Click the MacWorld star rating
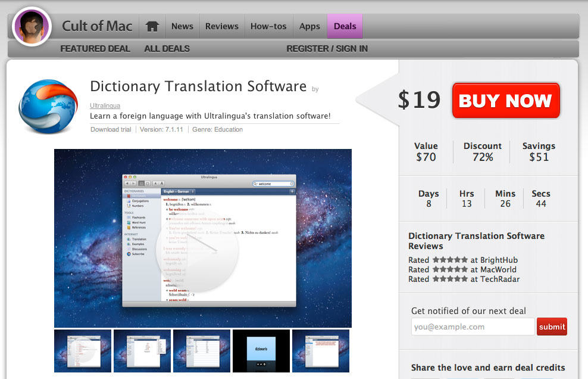Viewport: 588px width, 379px height. (x=450, y=269)
